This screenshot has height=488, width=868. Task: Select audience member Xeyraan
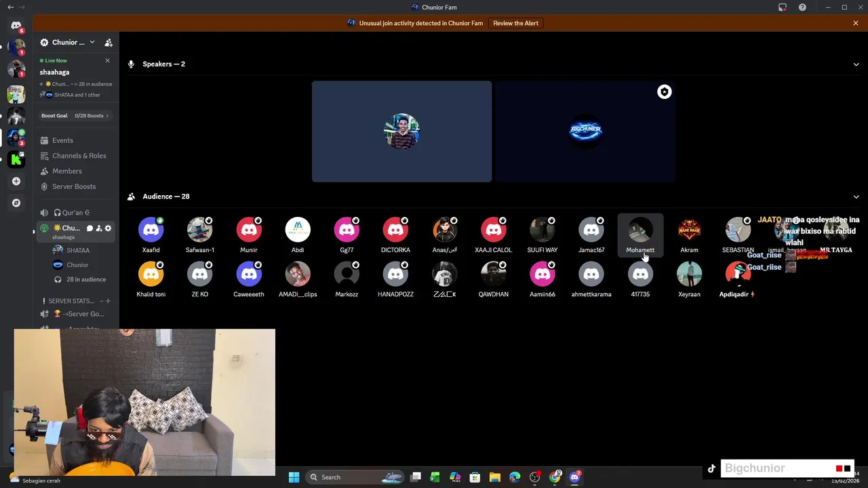point(689,279)
